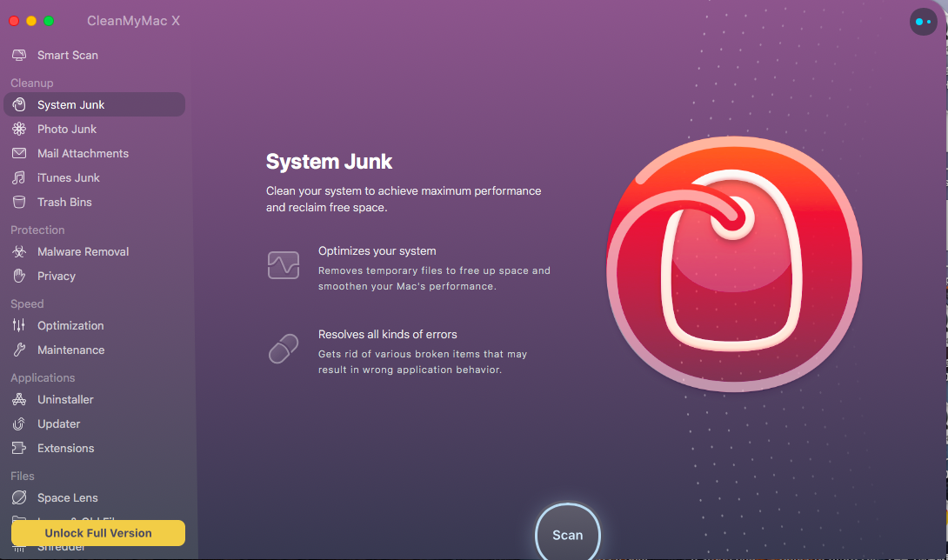Image resolution: width=948 pixels, height=560 pixels.
Task: Click the round Scan button
Action: (568, 533)
